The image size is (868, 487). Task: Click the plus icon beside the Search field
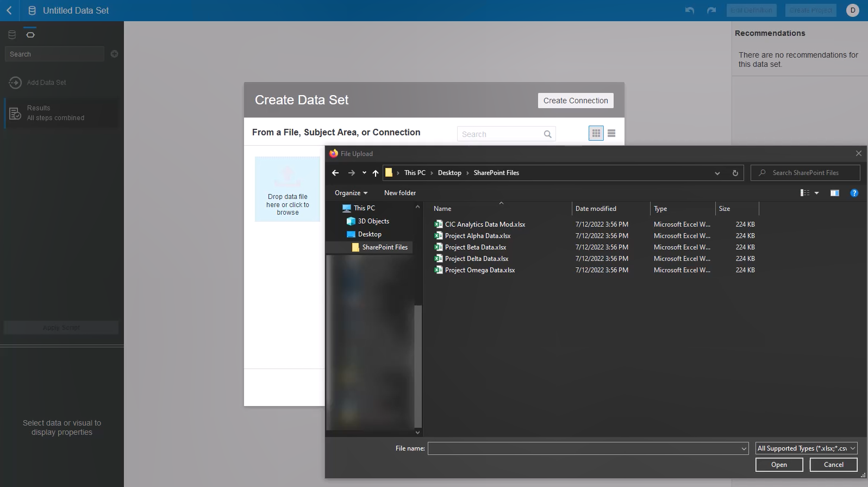[114, 54]
